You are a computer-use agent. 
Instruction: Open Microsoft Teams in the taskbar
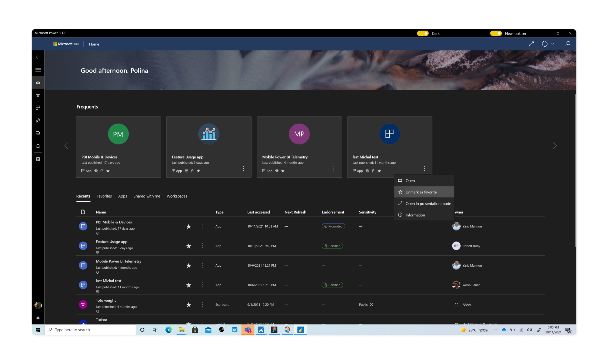pyautogui.click(x=248, y=330)
